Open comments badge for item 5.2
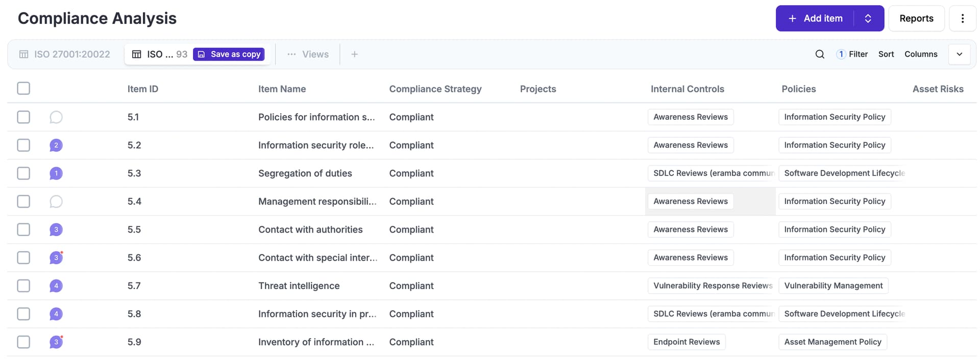The height and width of the screenshot is (359, 980). point(56,145)
